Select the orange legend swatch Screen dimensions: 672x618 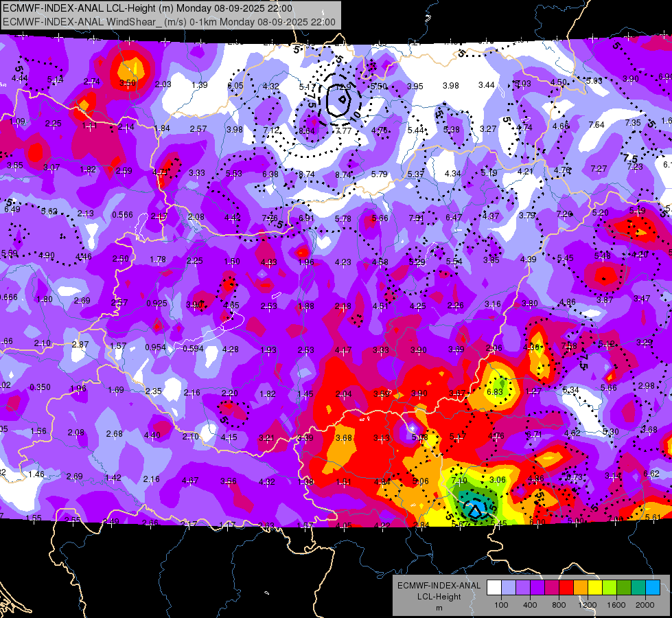pos(581,588)
